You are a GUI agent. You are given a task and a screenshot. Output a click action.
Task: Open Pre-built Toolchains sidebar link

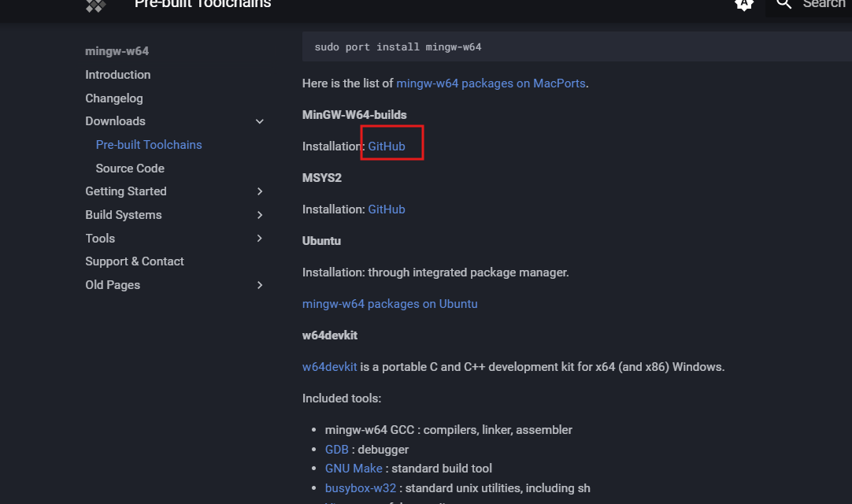click(x=149, y=145)
